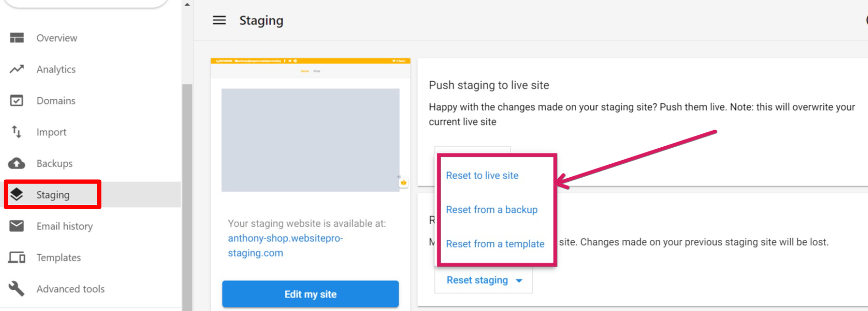The width and height of the screenshot is (868, 311).
Task: Open the Overview grid icon
Action: tap(17, 38)
